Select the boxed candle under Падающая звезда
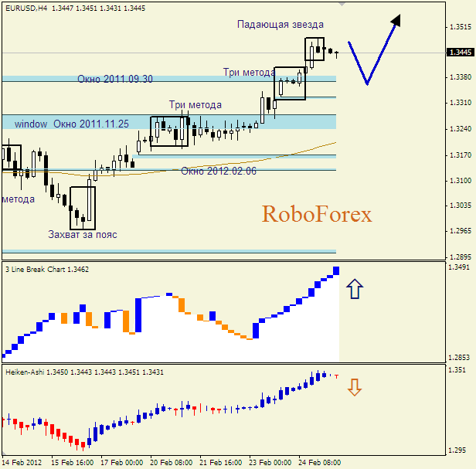 [314, 49]
